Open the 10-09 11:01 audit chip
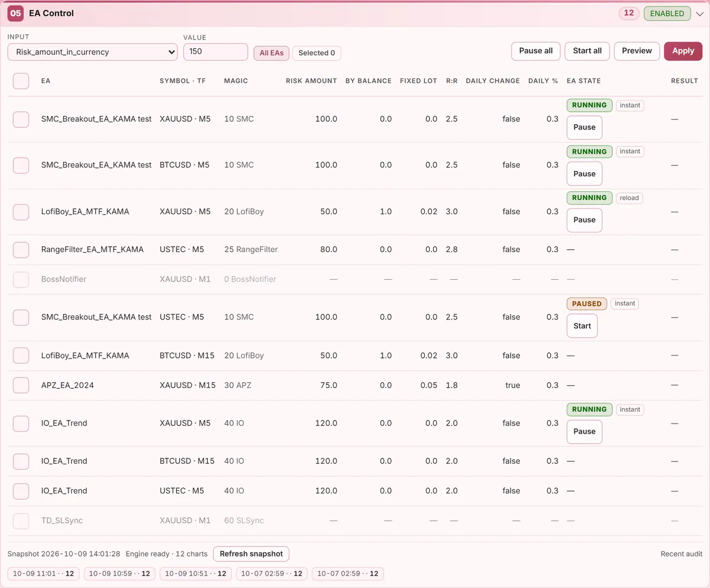The height and width of the screenshot is (588, 710). (44, 574)
